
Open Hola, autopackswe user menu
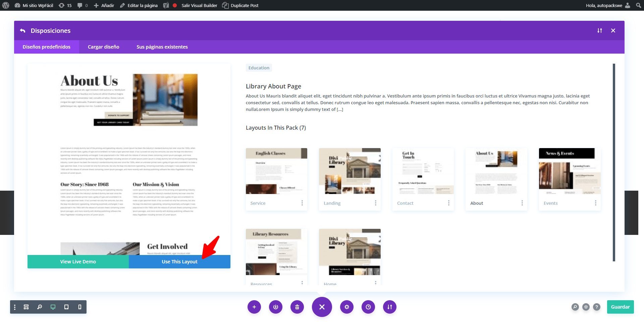(x=608, y=5)
